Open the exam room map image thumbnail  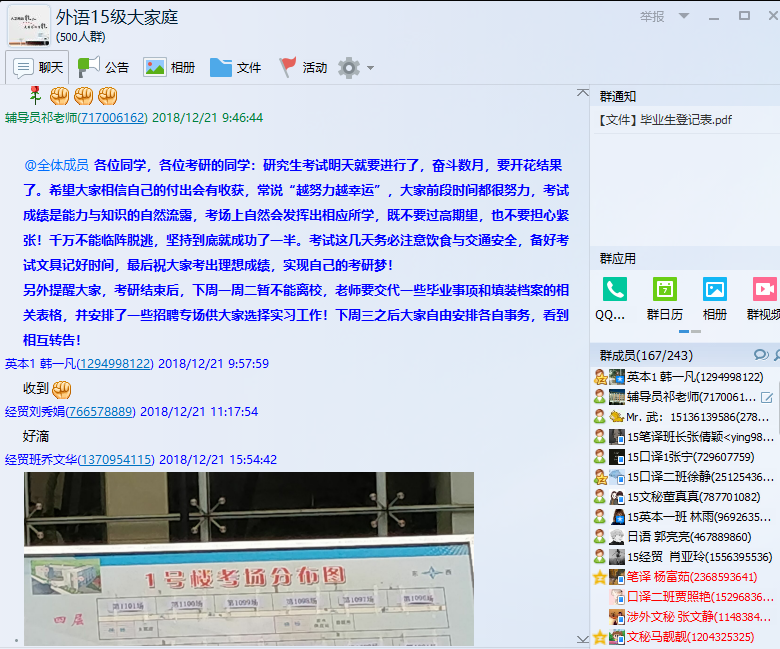click(x=249, y=558)
